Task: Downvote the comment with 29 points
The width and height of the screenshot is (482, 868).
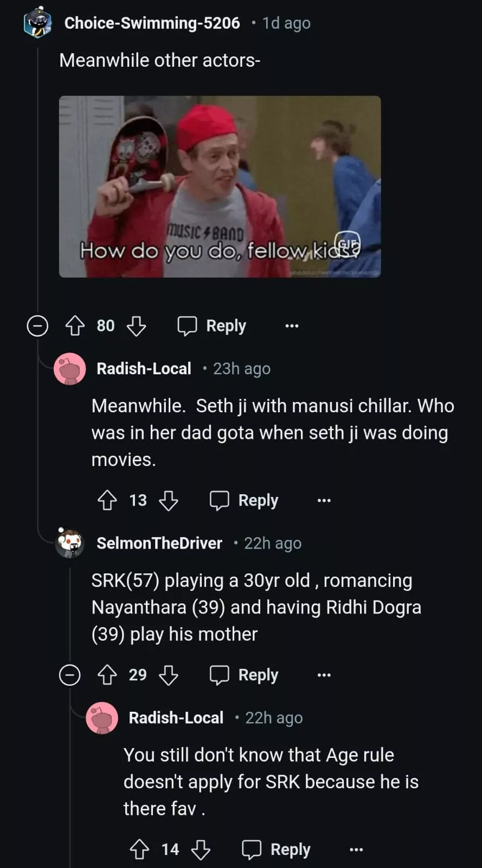Action: (169, 675)
